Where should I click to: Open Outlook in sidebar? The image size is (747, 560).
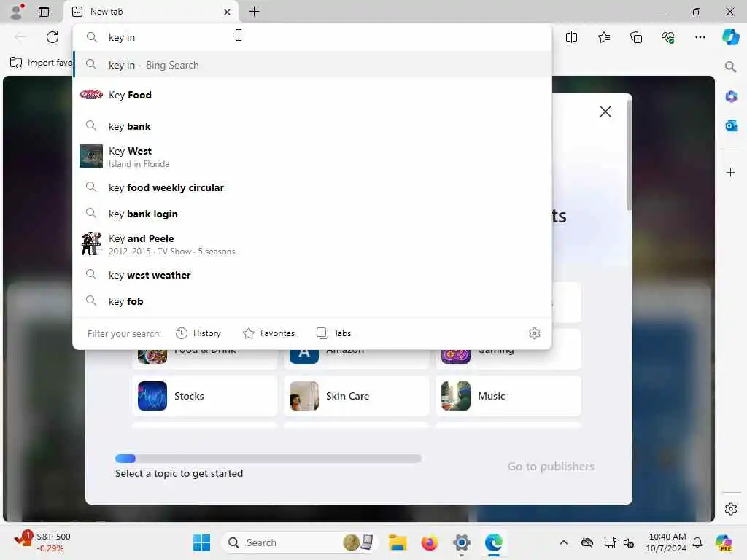coord(731,125)
